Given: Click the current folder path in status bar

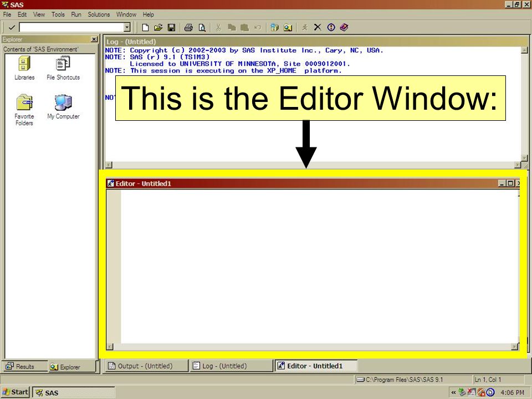Looking at the screenshot, I should (x=413, y=380).
